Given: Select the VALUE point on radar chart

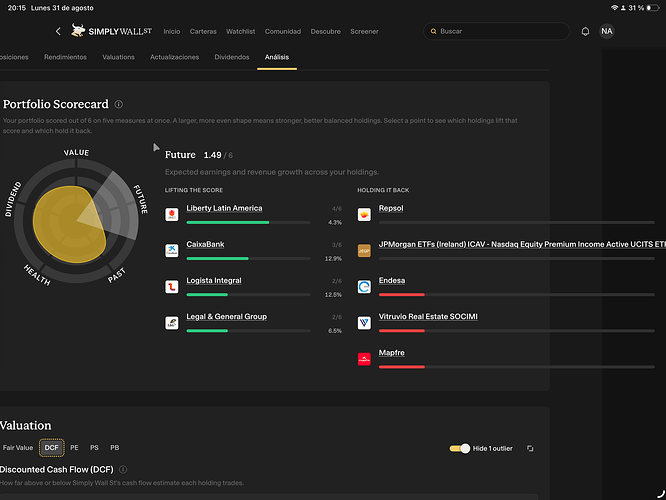Looking at the screenshot, I should pos(76,153).
